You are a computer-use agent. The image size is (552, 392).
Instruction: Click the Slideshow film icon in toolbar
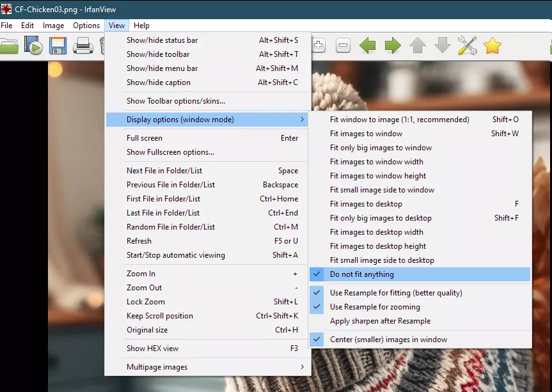click(33, 45)
